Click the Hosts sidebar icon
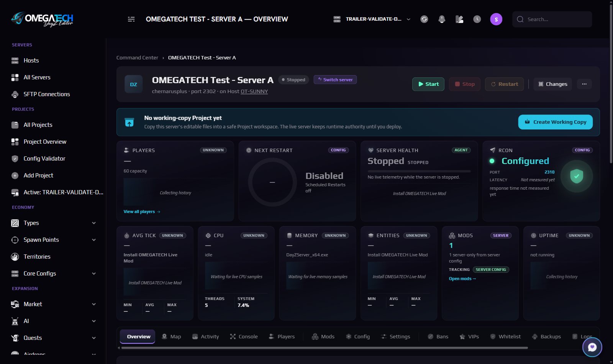This screenshot has width=613, height=364. pyautogui.click(x=15, y=61)
